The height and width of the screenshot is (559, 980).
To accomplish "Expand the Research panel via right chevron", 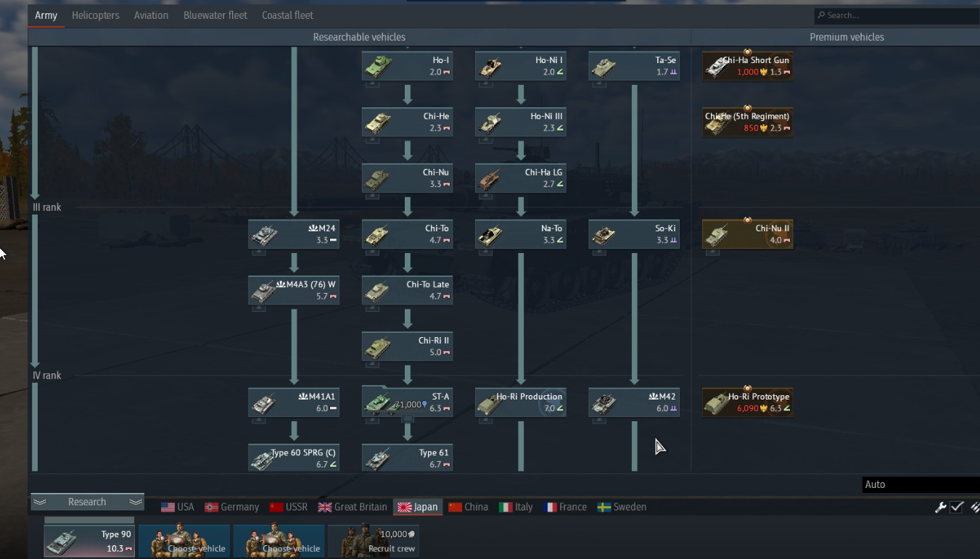I will 136,502.
